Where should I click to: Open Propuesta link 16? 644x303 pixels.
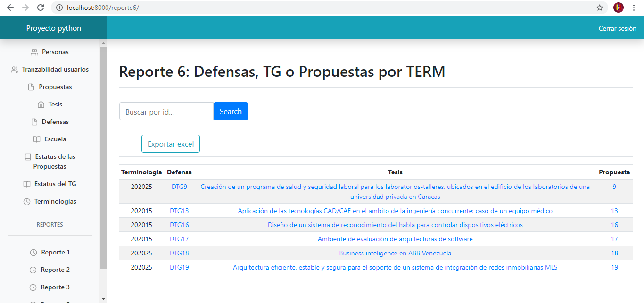614,225
